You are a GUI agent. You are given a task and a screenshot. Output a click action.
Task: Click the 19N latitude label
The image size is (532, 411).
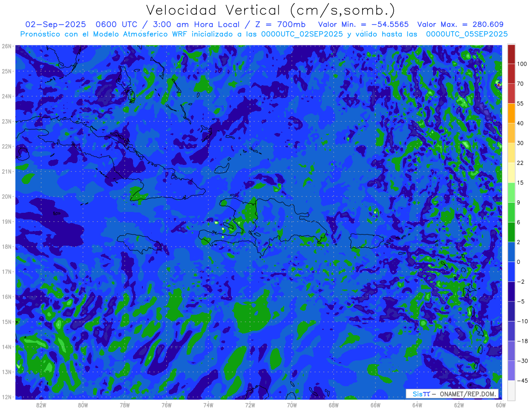6,221
